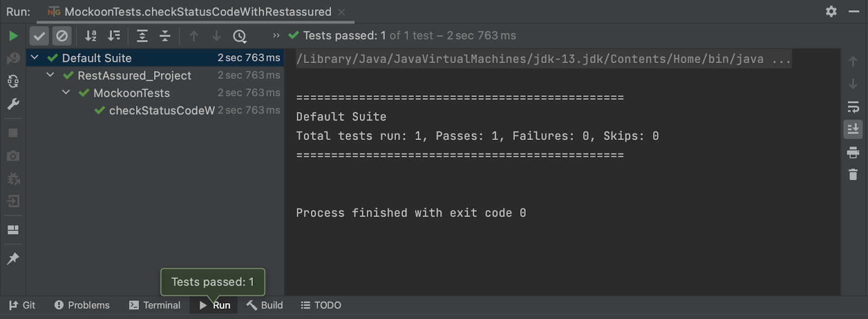The height and width of the screenshot is (319, 868).
Task: Select checkStatusCodeW test result
Action: [162, 111]
